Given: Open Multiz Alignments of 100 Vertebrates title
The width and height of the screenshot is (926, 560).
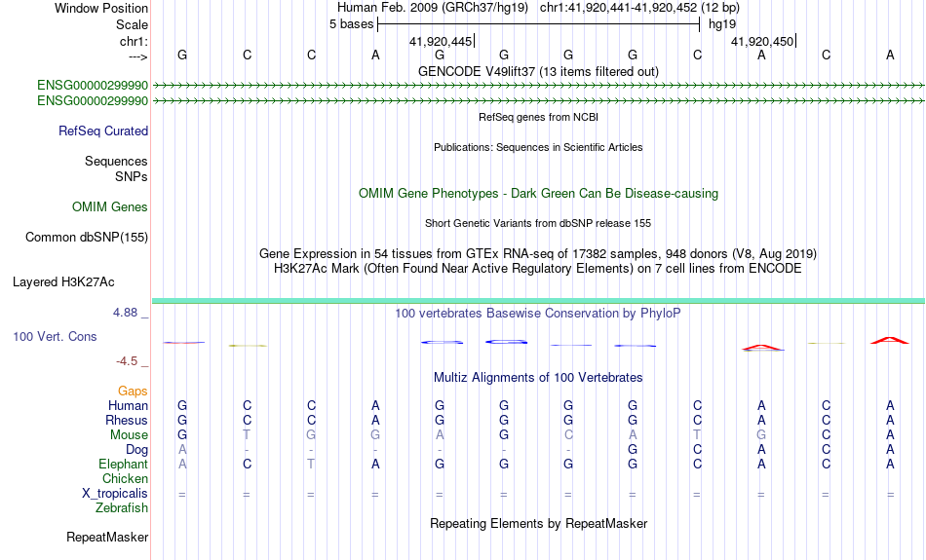Looking at the screenshot, I should [538, 378].
